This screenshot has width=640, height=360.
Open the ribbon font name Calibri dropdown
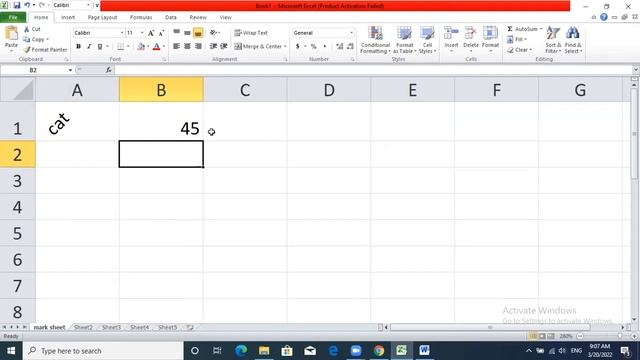click(x=122, y=33)
